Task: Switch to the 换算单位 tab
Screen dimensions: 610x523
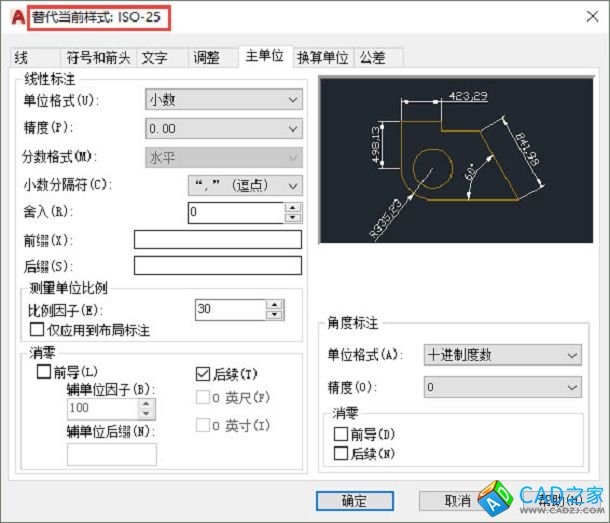Action: [322, 58]
